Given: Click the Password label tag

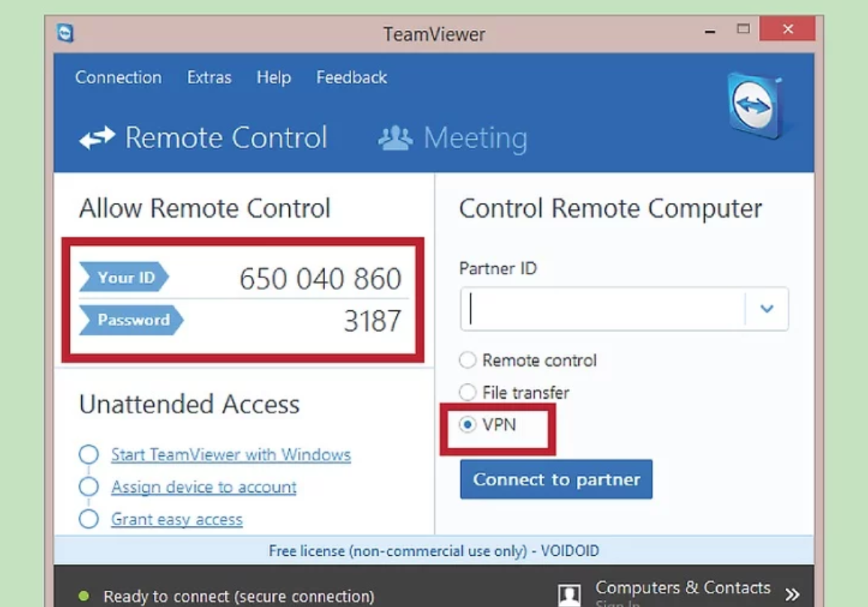Looking at the screenshot, I should [x=131, y=320].
